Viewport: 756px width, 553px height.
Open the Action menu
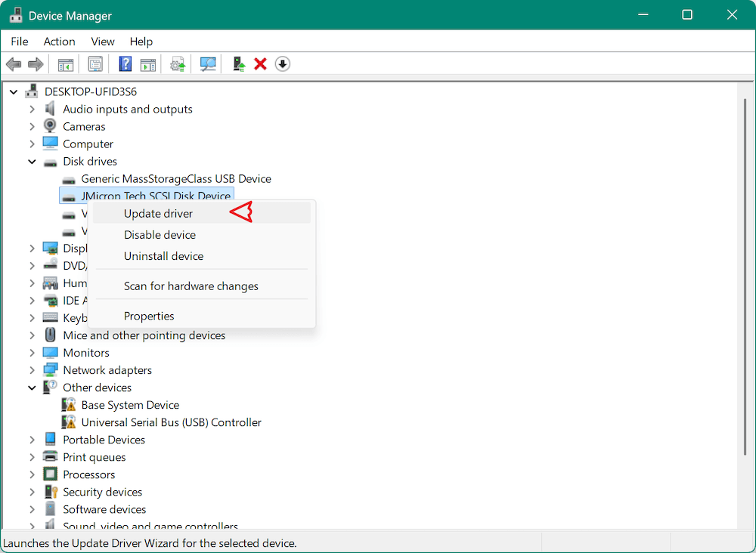59,42
